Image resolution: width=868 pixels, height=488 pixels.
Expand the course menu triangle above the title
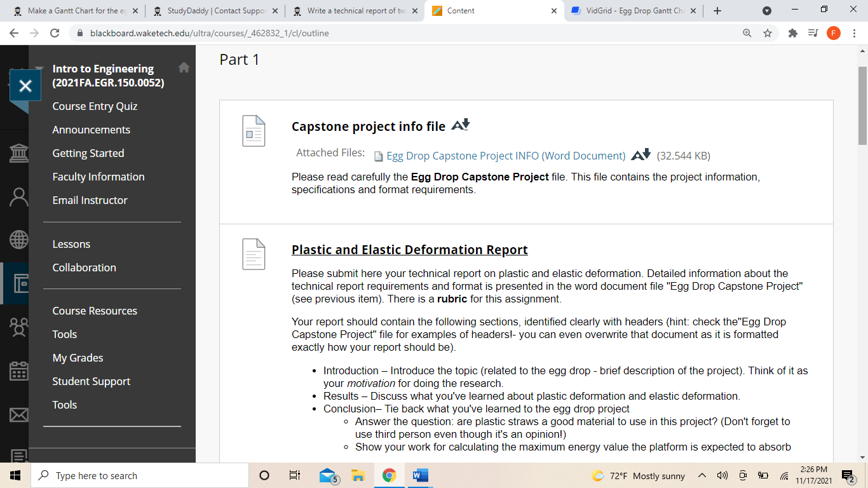tap(39, 69)
